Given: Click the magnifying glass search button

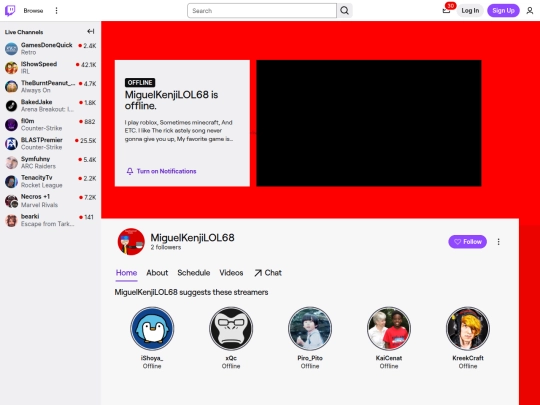Looking at the screenshot, I should (344, 11).
